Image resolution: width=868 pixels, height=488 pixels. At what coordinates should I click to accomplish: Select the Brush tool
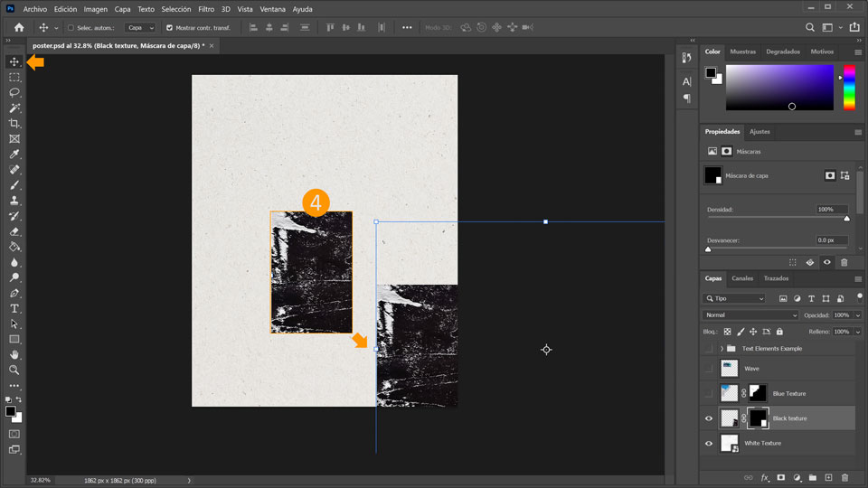pos(14,185)
